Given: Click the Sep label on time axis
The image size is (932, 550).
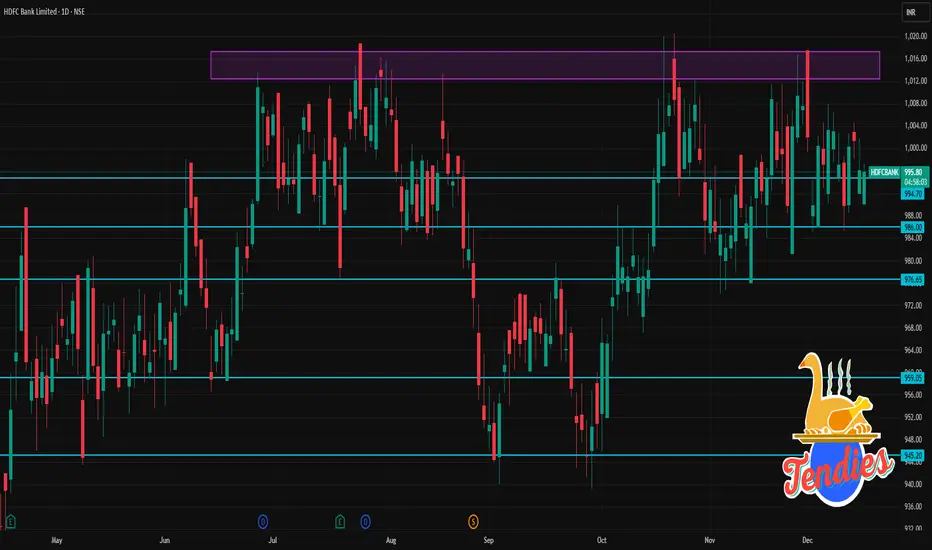Looking at the screenshot, I should 488,540.
